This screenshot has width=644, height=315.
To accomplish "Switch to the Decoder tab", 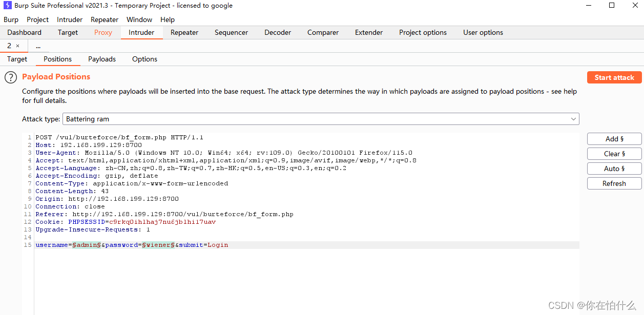I will tap(278, 32).
